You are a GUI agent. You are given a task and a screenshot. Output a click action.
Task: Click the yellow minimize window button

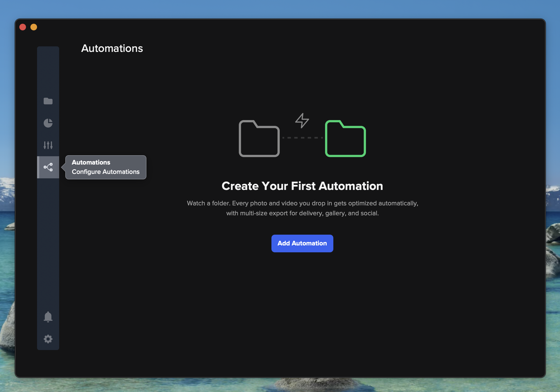tap(34, 27)
